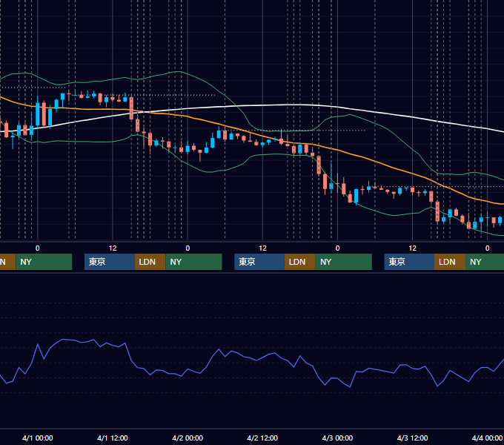Click the 4/1 00:00 date label

tap(38, 438)
